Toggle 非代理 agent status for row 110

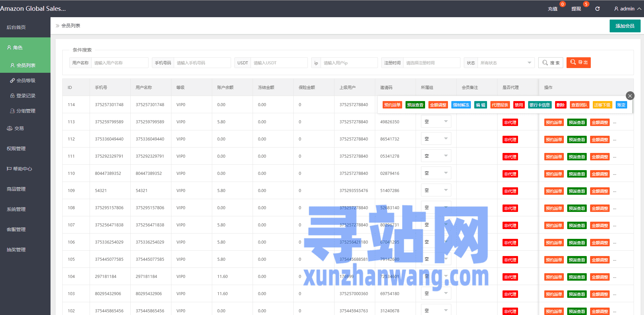tap(510, 174)
